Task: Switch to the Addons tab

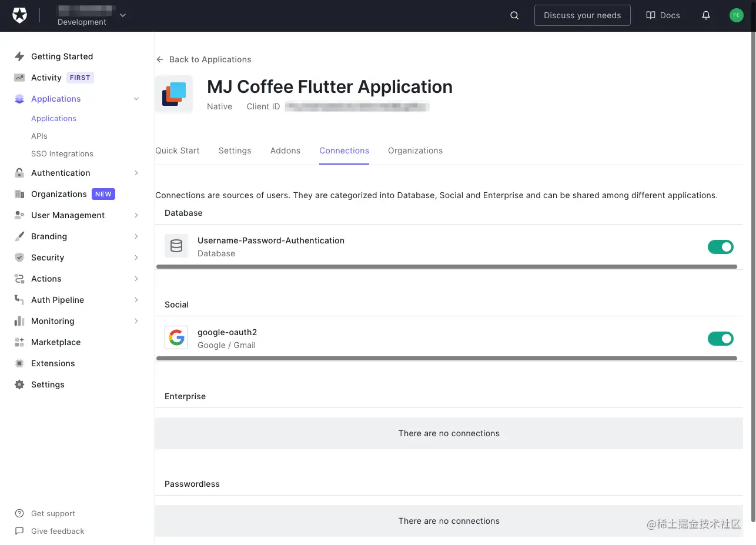Action: click(x=285, y=151)
